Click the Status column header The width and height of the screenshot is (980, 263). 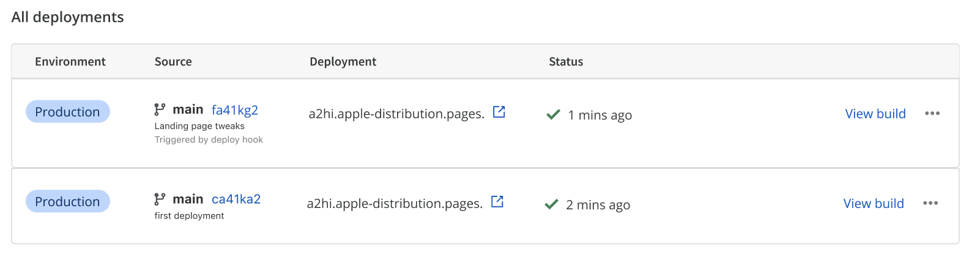(566, 62)
